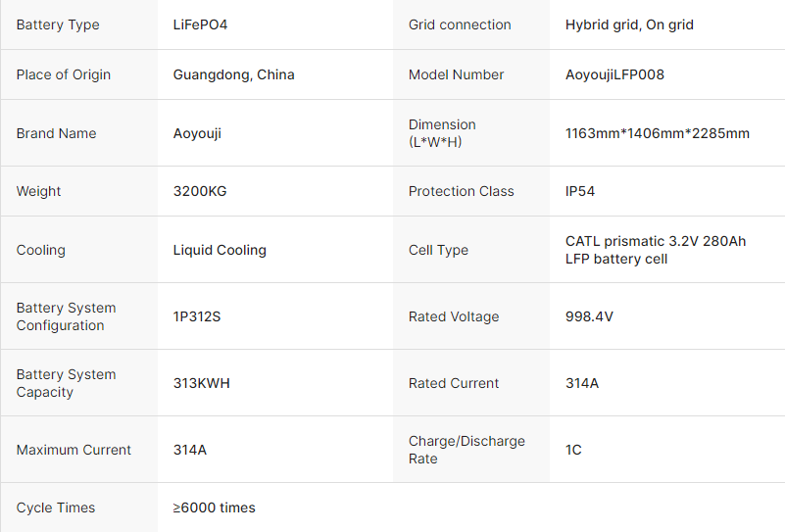This screenshot has width=785, height=532.
Task: Select the 1C charge/discharge rate value
Action: coord(573,450)
